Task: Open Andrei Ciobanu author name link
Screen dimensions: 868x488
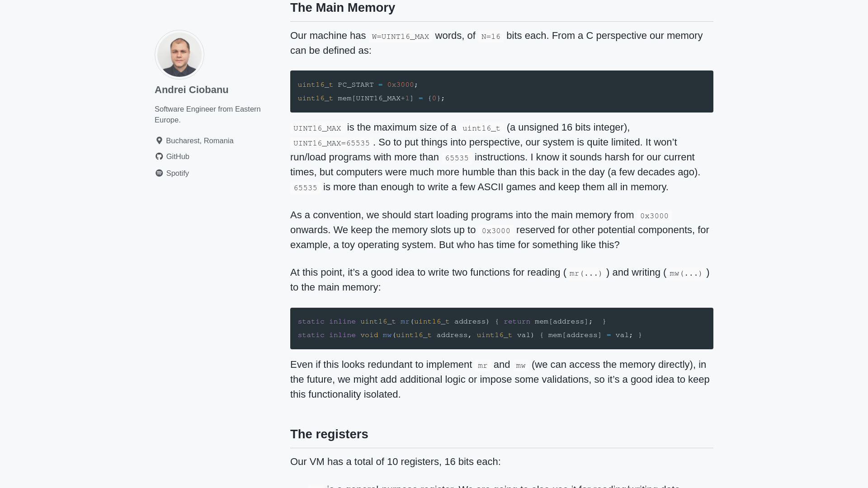Action: 192,89
